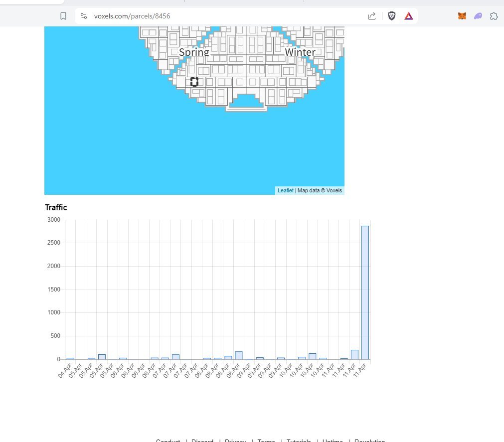Click the 1500 y-axis label

coord(54,290)
